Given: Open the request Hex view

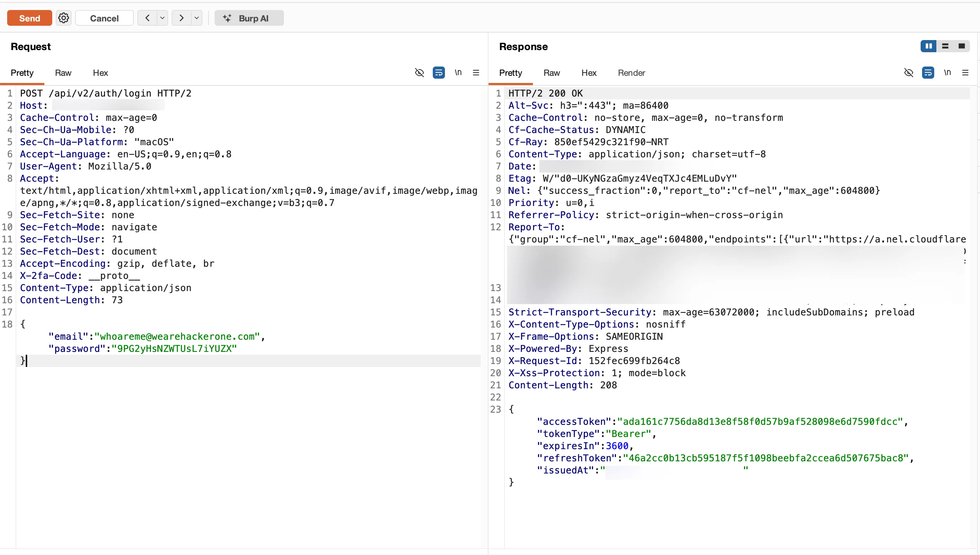Looking at the screenshot, I should [100, 73].
